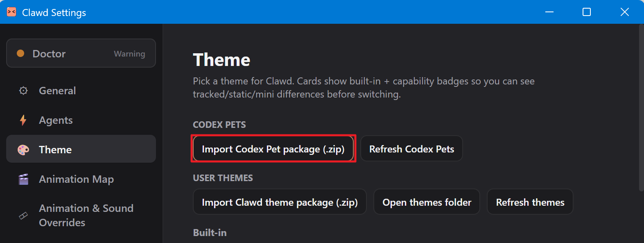Click the vertical scrollbar on the right
Image resolution: width=644 pixels, height=243 pixels.
641,107
